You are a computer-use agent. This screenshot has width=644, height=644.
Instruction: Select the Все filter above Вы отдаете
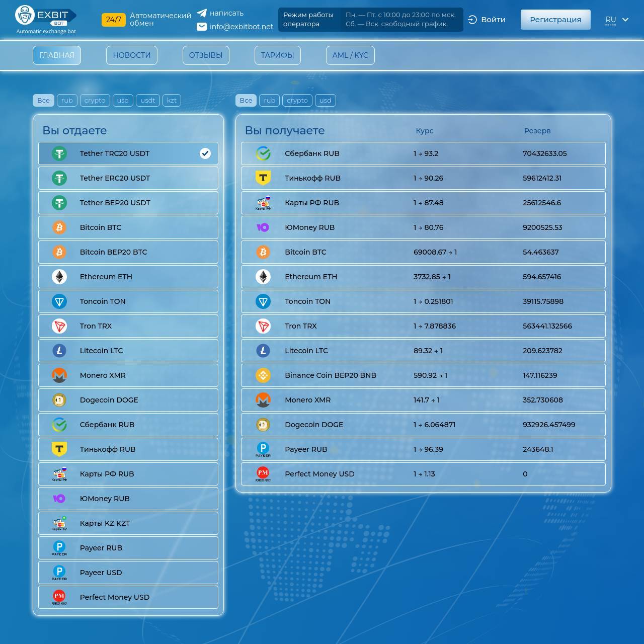44,100
